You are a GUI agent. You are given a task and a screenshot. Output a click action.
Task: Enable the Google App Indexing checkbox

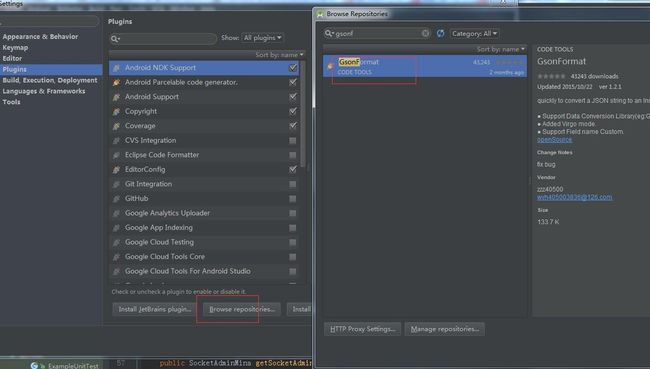pos(293,228)
